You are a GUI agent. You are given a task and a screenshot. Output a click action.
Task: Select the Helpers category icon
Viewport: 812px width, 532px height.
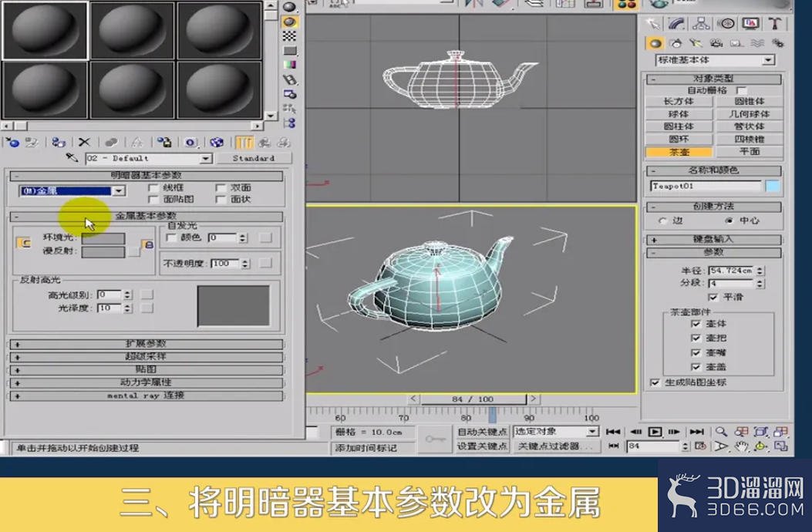tap(736, 43)
